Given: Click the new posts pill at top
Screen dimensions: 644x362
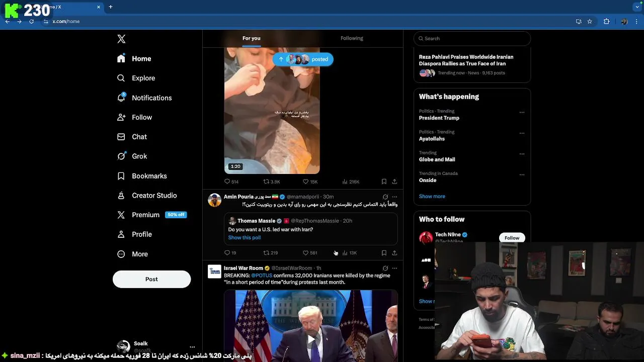Looking at the screenshot, I should [x=303, y=59].
